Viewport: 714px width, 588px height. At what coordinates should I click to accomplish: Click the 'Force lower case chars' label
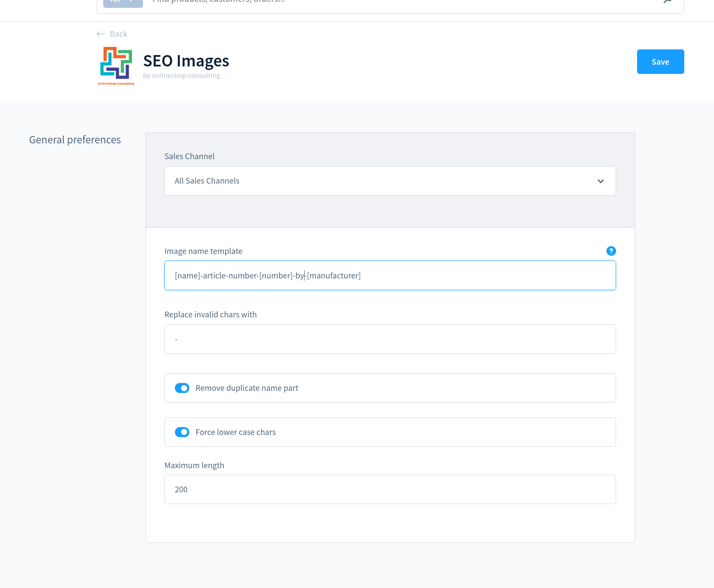236,432
